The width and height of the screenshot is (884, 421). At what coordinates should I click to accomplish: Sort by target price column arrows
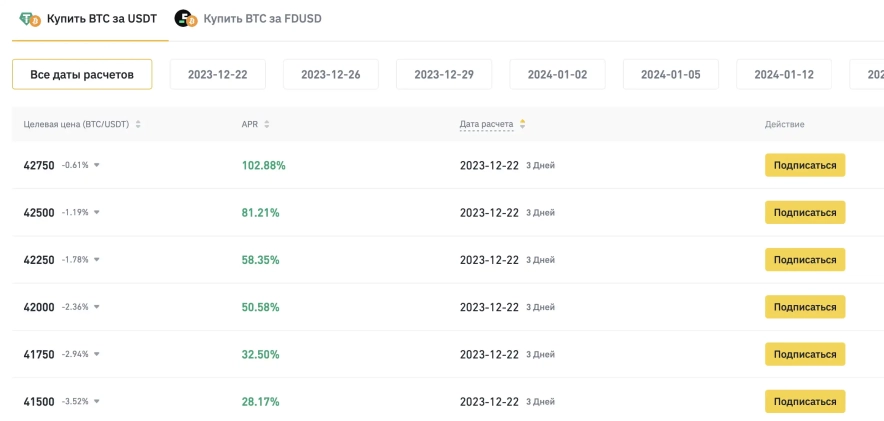coord(138,124)
